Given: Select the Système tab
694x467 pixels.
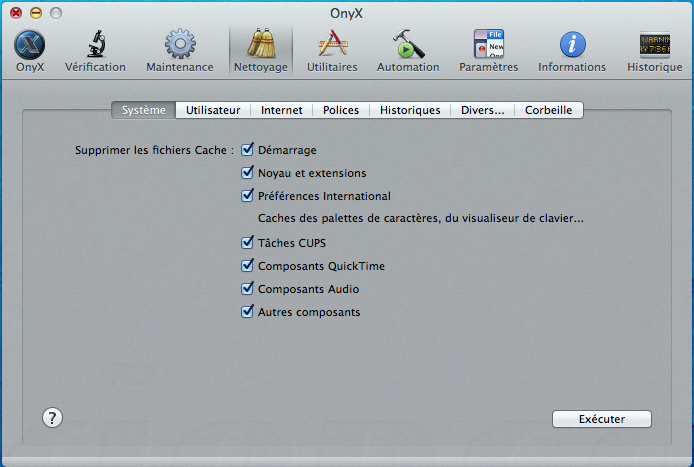Looking at the screenshot, I should [143, 110].
